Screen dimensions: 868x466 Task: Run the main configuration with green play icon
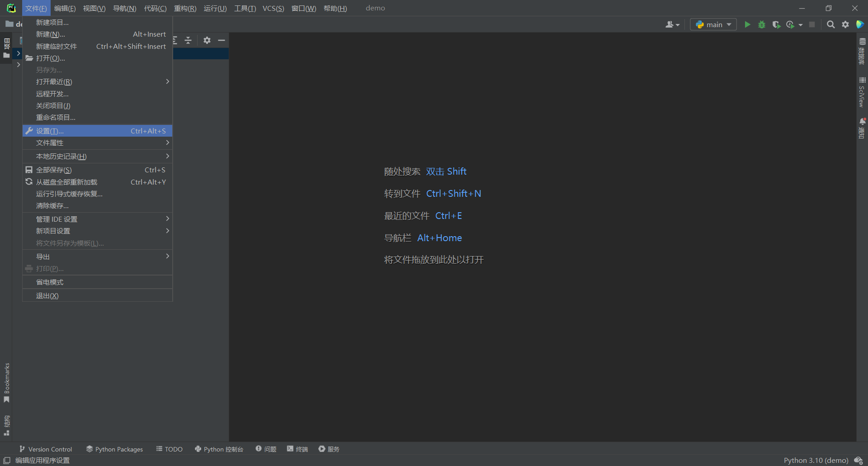pyautogui.click(x=747, y=24)
